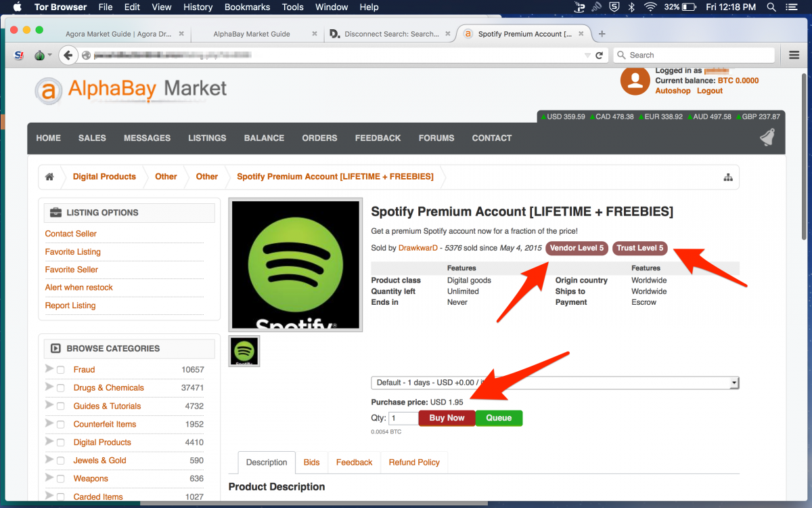Click the Tor onion icon in toolbar
The height and width of the screenshot is (508, 812).
40,56
